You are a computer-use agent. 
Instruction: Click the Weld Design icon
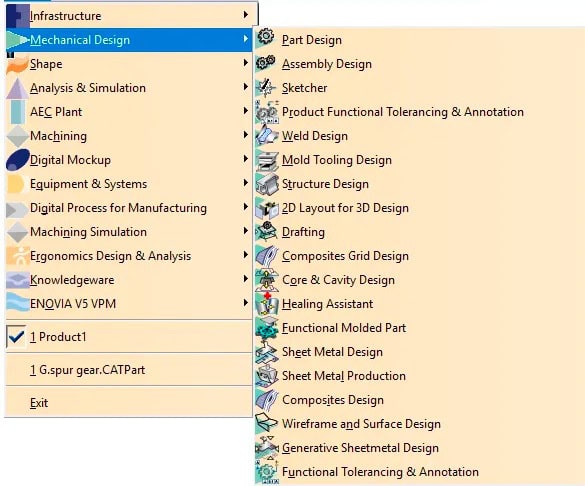(x=266, y=135)
